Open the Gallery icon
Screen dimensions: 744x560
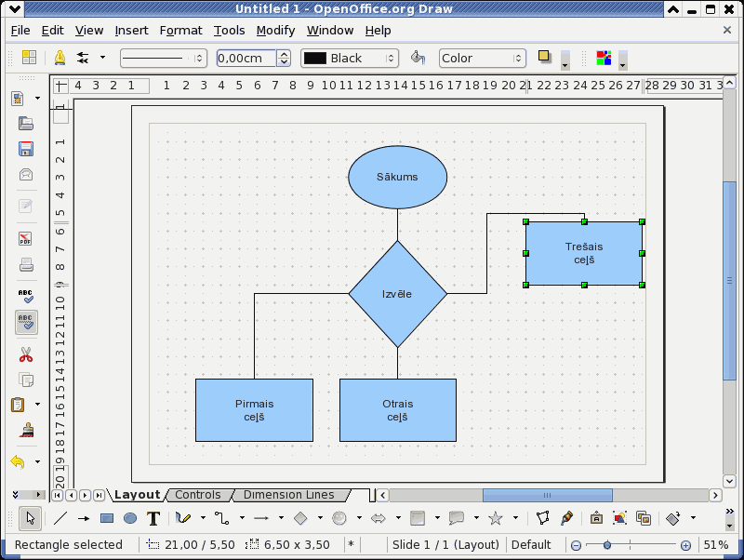tap(644, 518)
